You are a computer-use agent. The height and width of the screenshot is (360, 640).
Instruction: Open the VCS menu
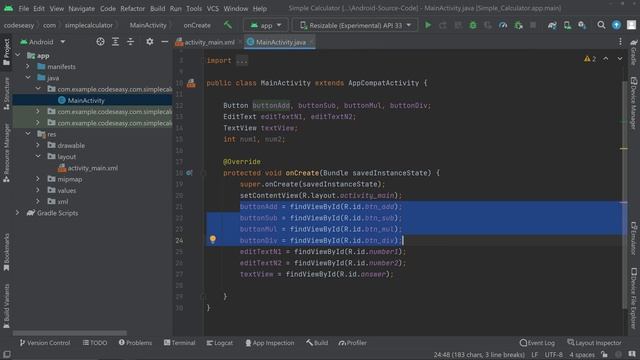(212, 8)
